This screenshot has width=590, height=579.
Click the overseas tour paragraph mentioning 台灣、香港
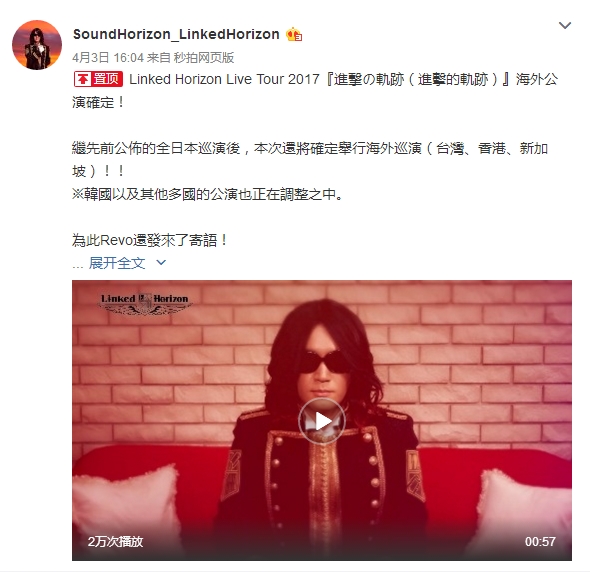point(310,160)
